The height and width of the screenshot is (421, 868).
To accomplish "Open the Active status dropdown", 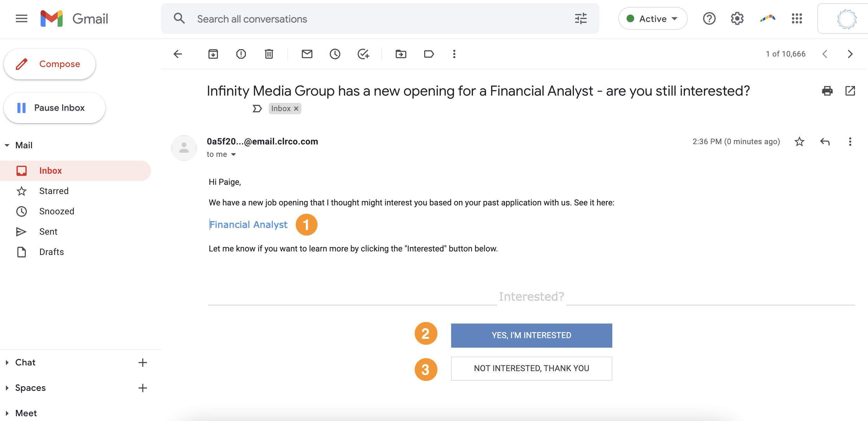I will [652, 18].
